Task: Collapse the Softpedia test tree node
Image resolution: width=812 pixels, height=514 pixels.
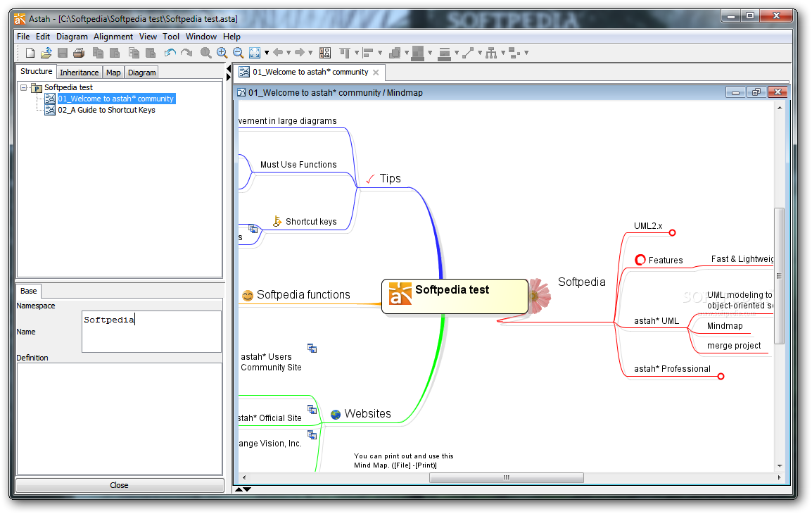Action: coord(23,87)
